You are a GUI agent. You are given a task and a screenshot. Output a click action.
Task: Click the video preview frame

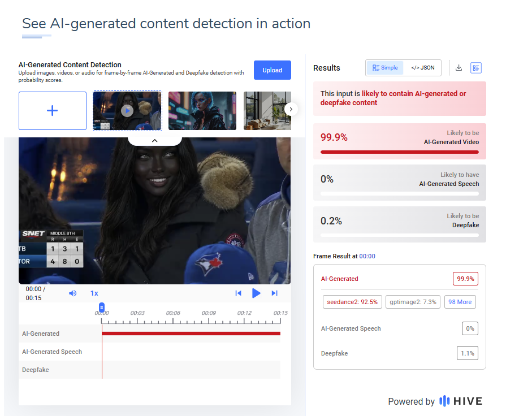154,211
